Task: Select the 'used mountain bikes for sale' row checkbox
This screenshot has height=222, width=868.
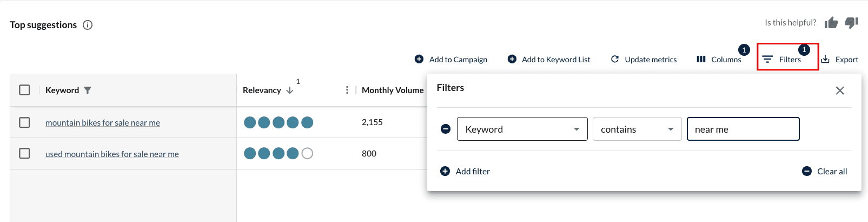Action: (x=24, y=154)
